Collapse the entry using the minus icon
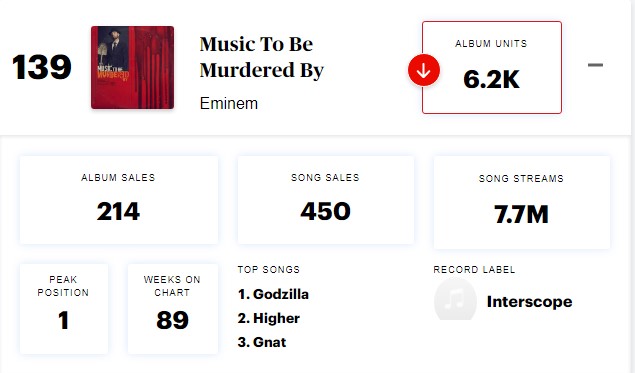This screenshot has height=373, width=635. pyautogui.click(x=595, y=65)
